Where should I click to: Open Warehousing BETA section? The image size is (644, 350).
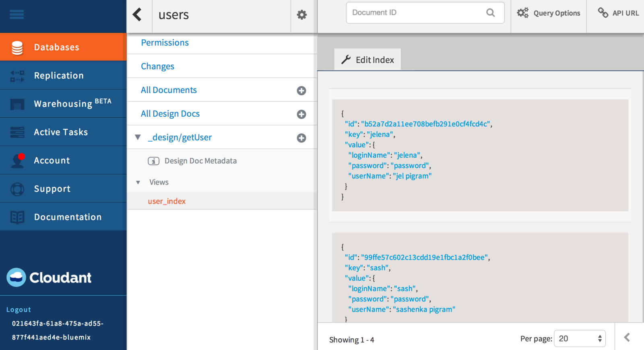pos(63,103)
